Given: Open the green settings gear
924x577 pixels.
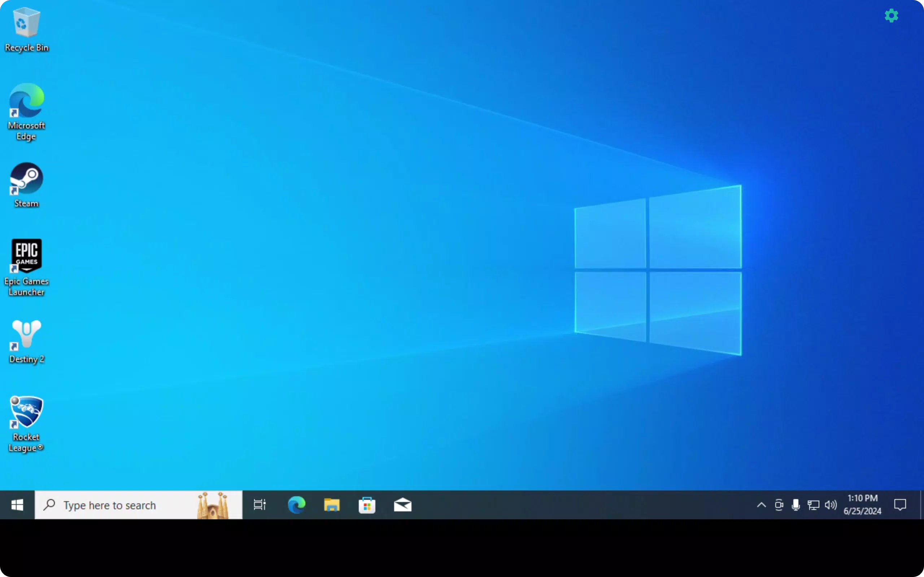Looking at the screenshot, I should click(891, 16).
